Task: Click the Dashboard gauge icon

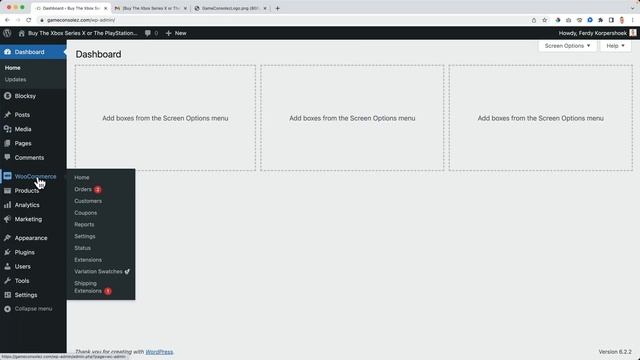Action: pyautogui.click(x=7, y=52)
